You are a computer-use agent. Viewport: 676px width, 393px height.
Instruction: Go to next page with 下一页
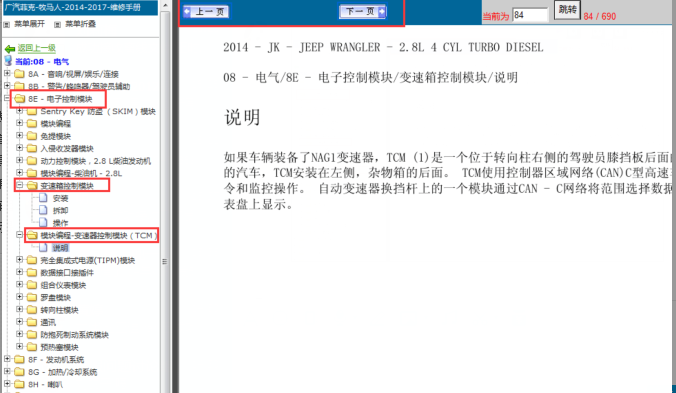(x=363, y=11)
